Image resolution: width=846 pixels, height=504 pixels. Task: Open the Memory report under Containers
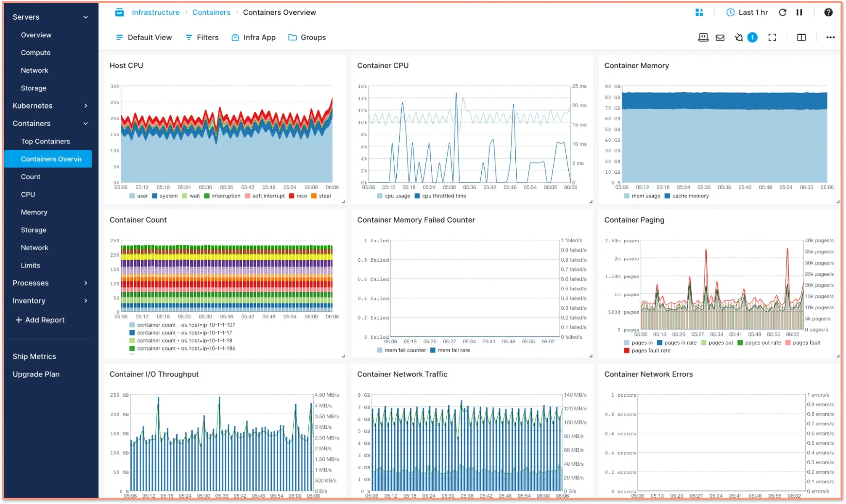click(x=34, y=212)
